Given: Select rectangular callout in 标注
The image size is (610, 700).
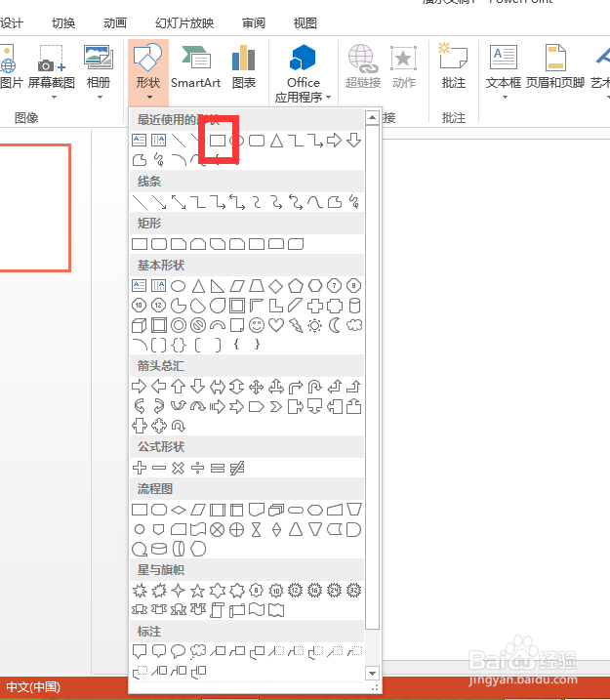Looking at the screenshot, I should tap(140, 652).
